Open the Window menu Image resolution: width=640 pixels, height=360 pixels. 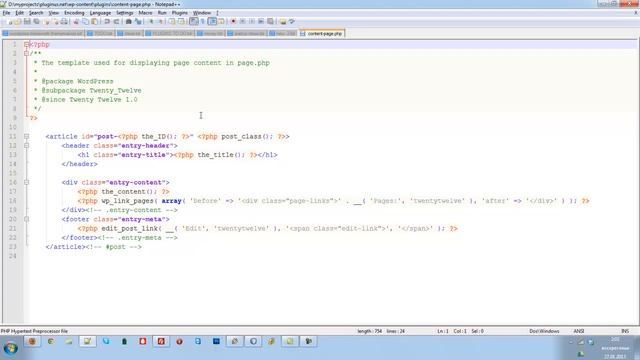pos(202,13)
